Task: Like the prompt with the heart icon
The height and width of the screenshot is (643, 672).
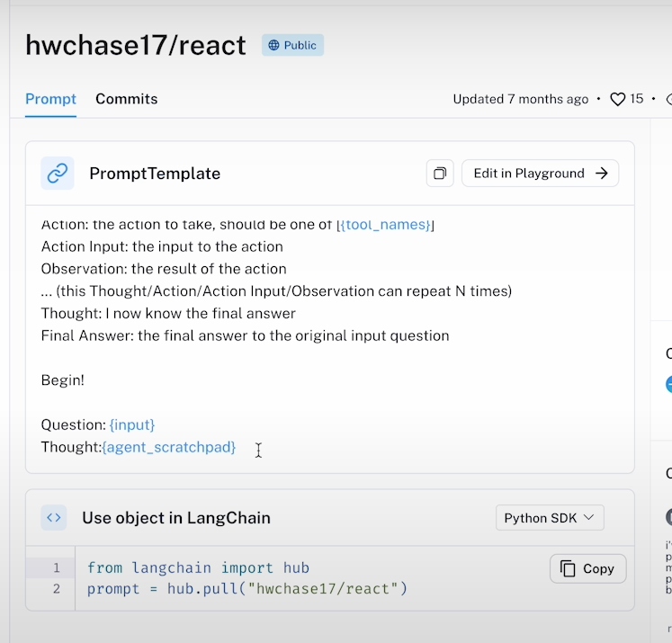Action: point(617,100)
